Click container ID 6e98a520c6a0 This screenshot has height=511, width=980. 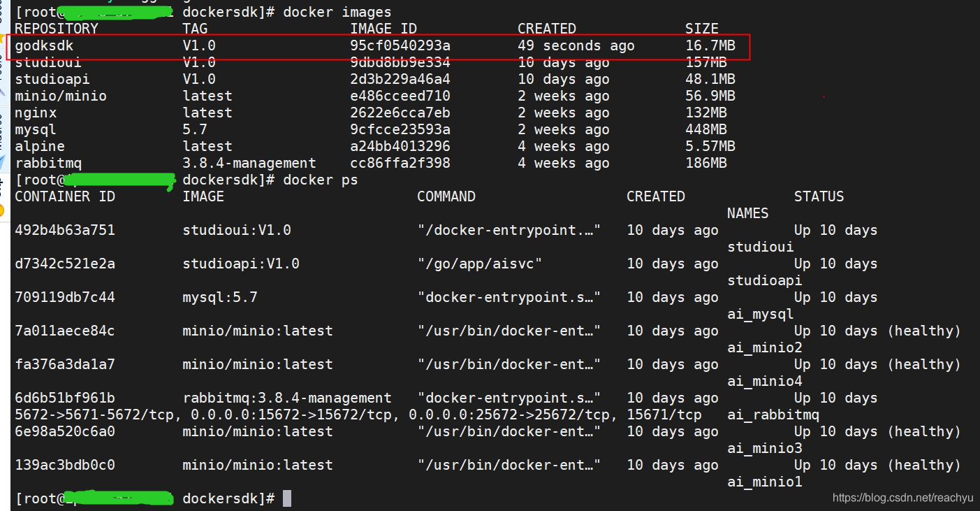(x=65, y=431)
